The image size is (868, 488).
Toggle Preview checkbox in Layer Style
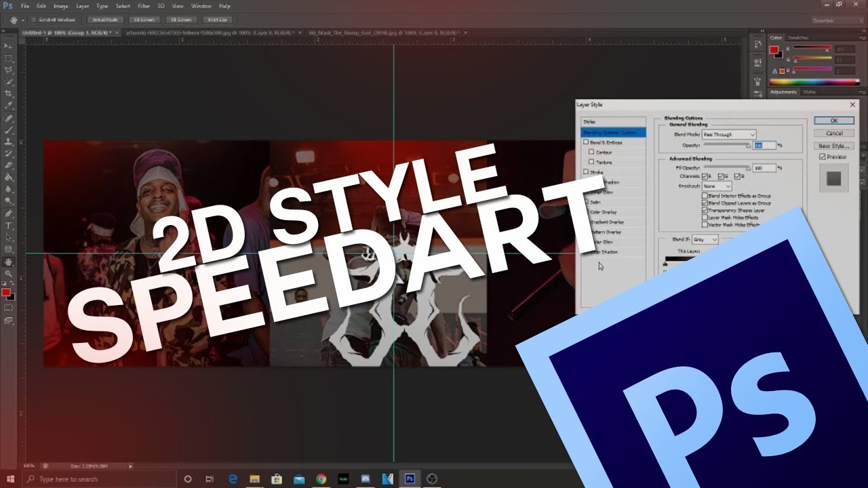tap(823, 157)
